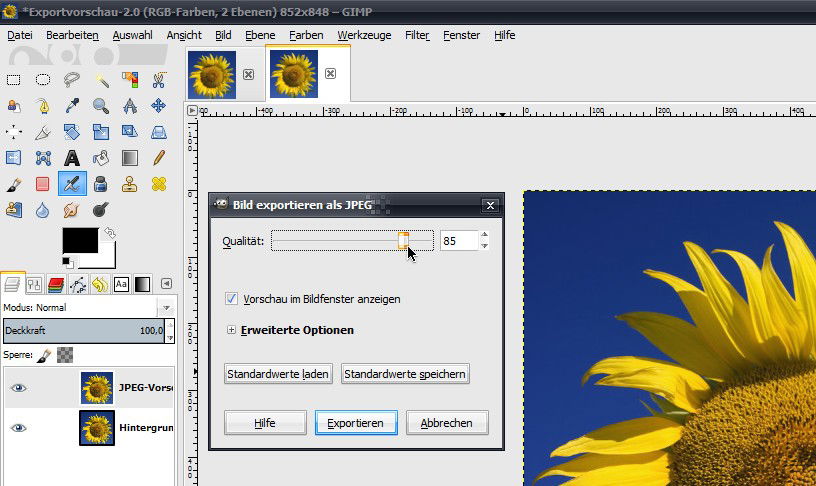The height and width of the screenshot is (486, 816).
Task: Select the Eraser tool
Action: click(43, 184)
